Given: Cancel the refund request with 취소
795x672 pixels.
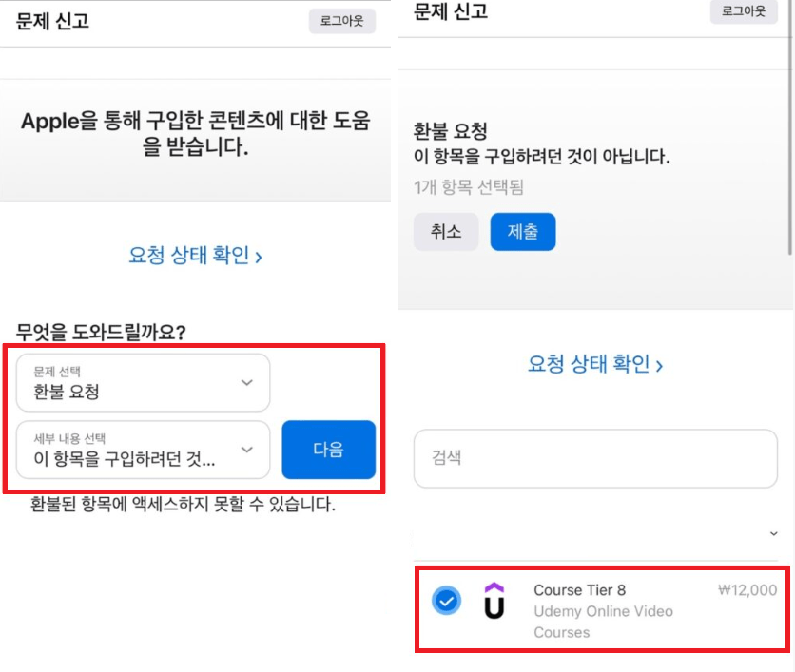Looking at the screenshot, I should [446, 232].
